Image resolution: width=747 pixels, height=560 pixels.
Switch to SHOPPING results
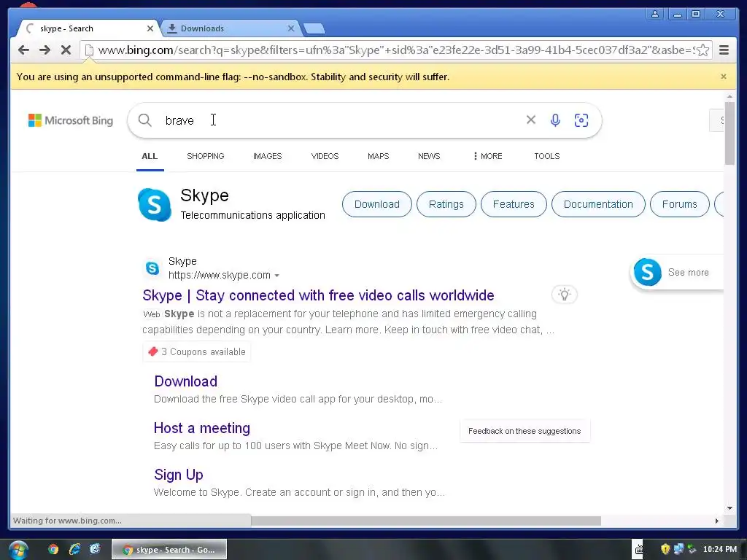[x=205, y=156]
